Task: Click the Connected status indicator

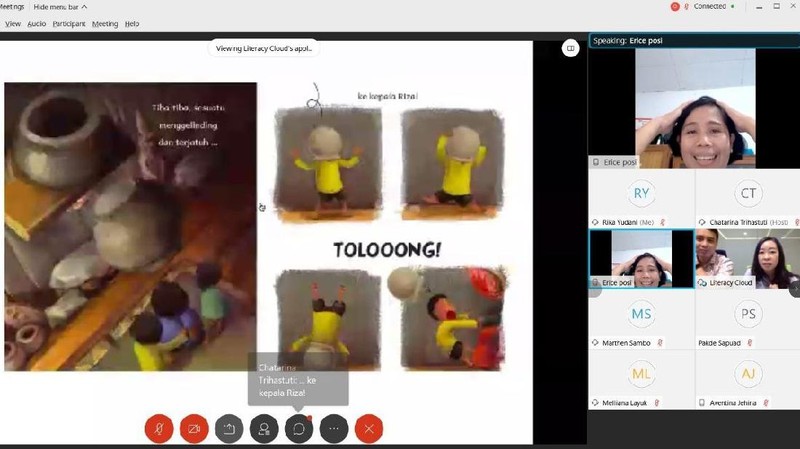Action: pos(714,7)
